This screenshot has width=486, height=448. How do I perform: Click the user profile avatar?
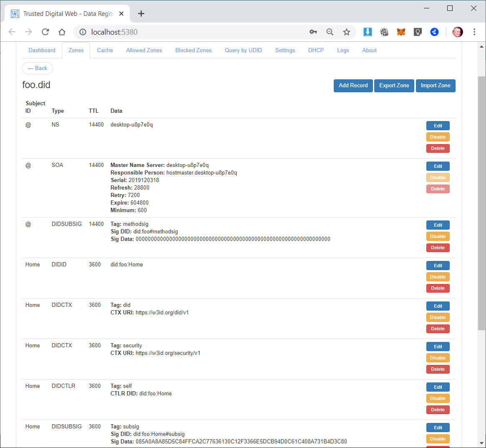click(x=458, y=32)
